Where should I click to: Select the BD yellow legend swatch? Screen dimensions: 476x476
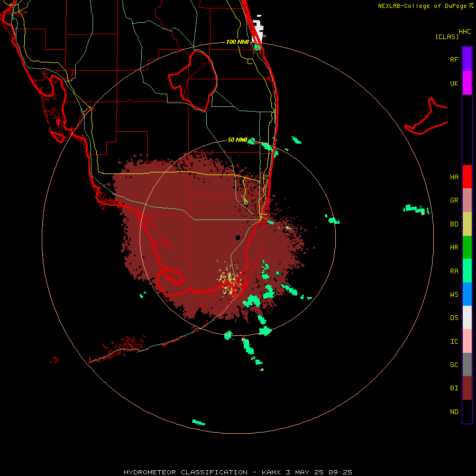pyautogui.click(x=467, y=224)
